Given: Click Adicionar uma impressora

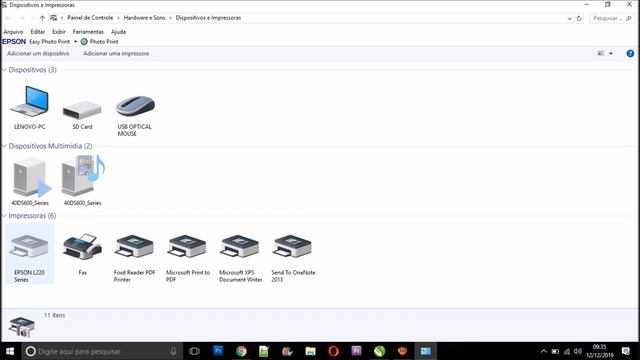Looking at the screenshot, I should [x=116, y=53].
